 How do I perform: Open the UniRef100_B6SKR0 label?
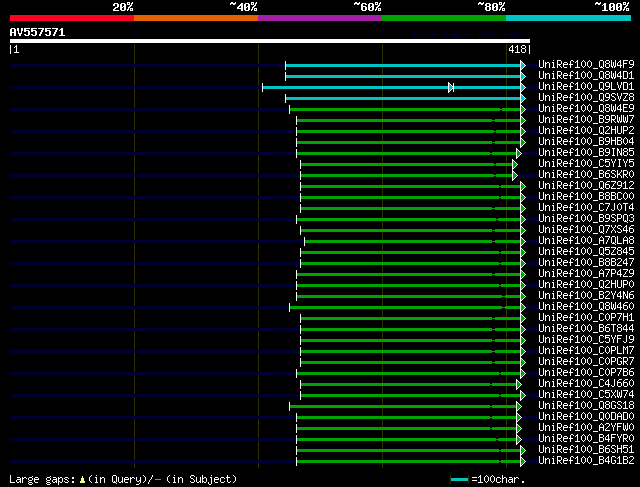tap(586, 175)
